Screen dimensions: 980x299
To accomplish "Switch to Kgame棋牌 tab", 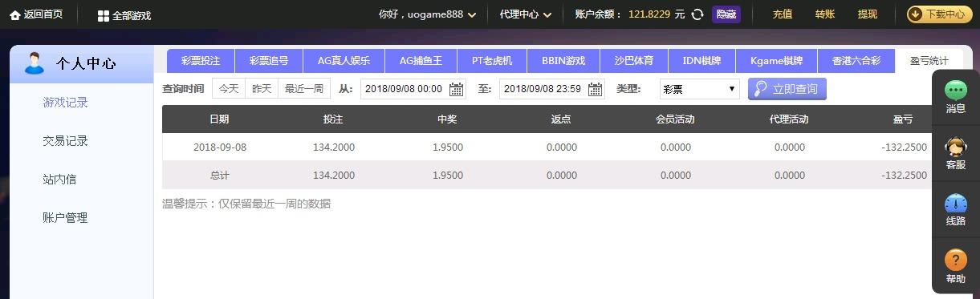I will coord(776,61).
